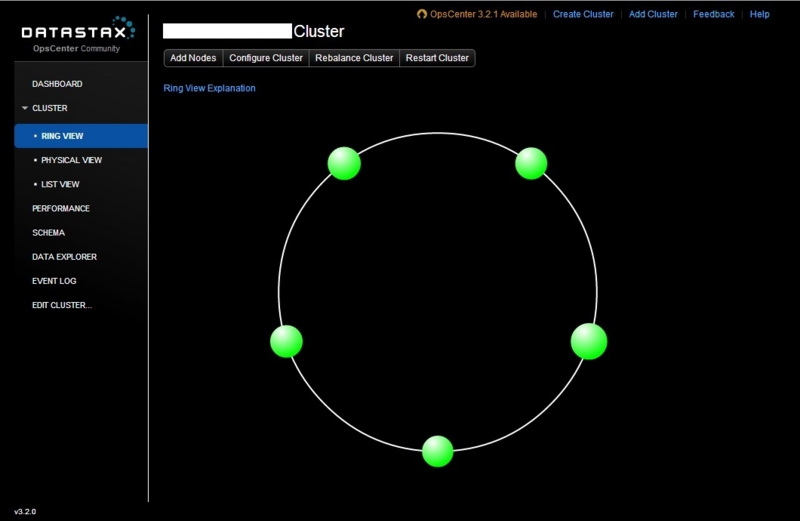This screenshot has height=521, width=800.
Task: Switch to Ring View
Action: (x=81, y=136)
